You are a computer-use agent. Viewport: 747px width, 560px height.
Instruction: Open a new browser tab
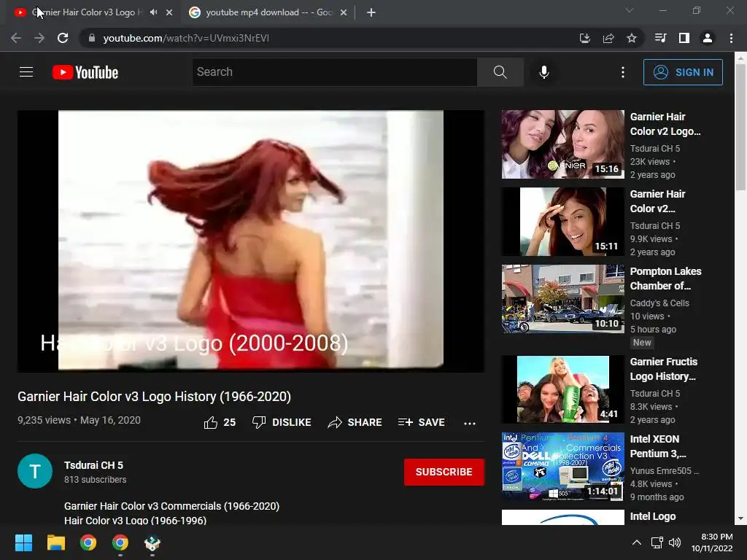pyautogui.click(x=371, y=12)
